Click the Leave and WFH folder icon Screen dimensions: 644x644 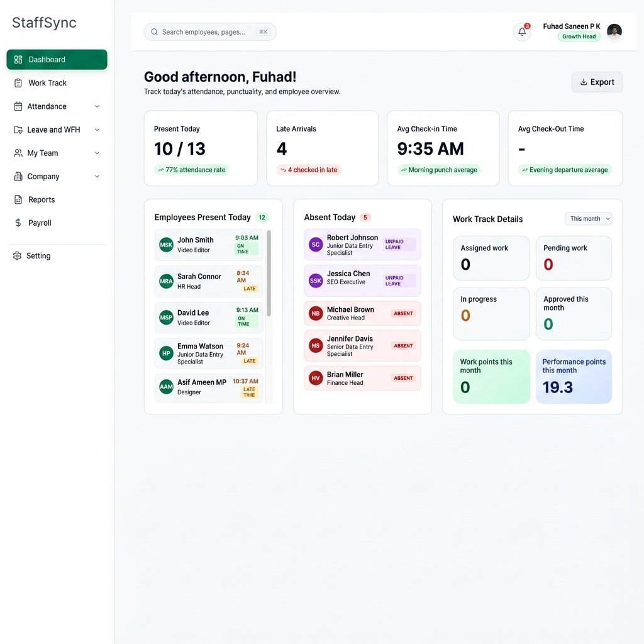(18, 130)
